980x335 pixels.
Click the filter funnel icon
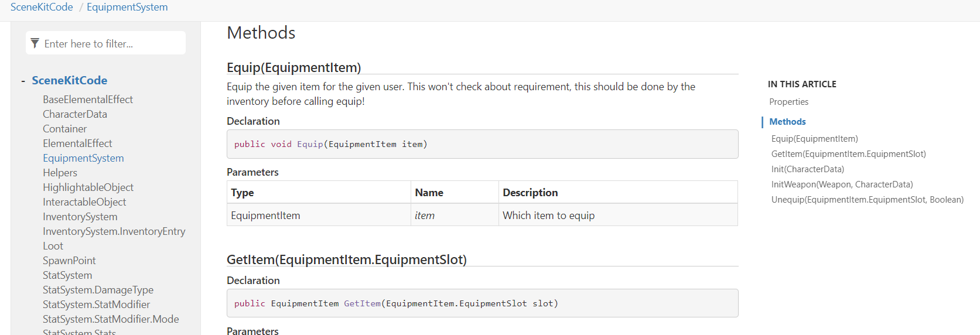[35, 43]
